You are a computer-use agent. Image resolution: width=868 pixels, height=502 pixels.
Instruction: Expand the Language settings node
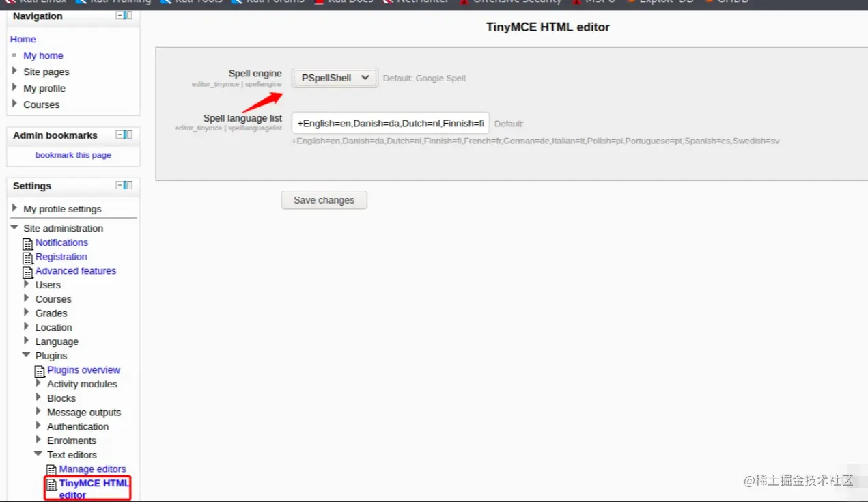click(x=27, y=341)
